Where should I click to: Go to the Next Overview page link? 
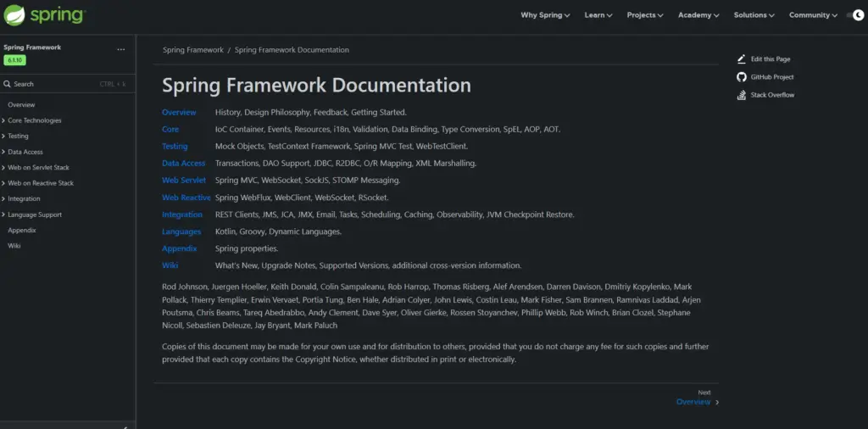(693, 402)
